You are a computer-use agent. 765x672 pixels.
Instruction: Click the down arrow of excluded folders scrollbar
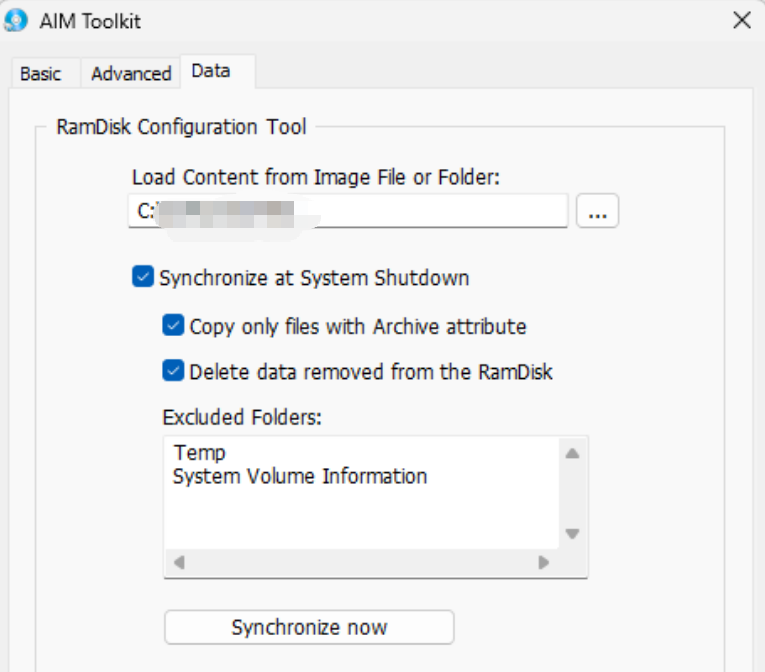click(x=572, y=533)
